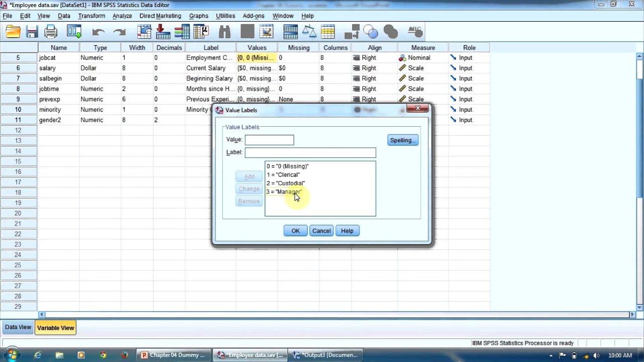Launch Internet Explorer from the taskbar
Screen dimensions: 644x362
pos(38,355)
